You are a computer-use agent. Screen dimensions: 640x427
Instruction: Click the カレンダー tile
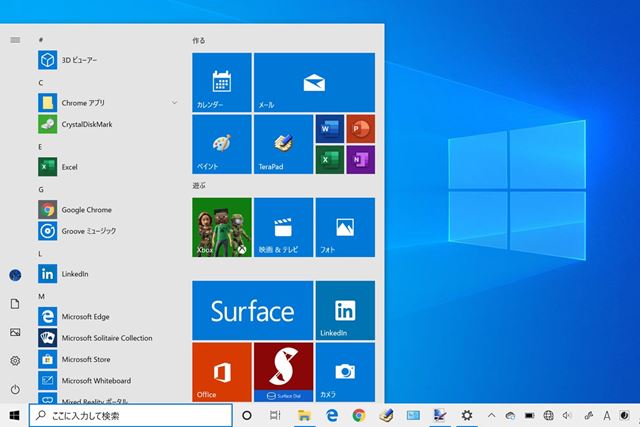click(x=222, y=82)
